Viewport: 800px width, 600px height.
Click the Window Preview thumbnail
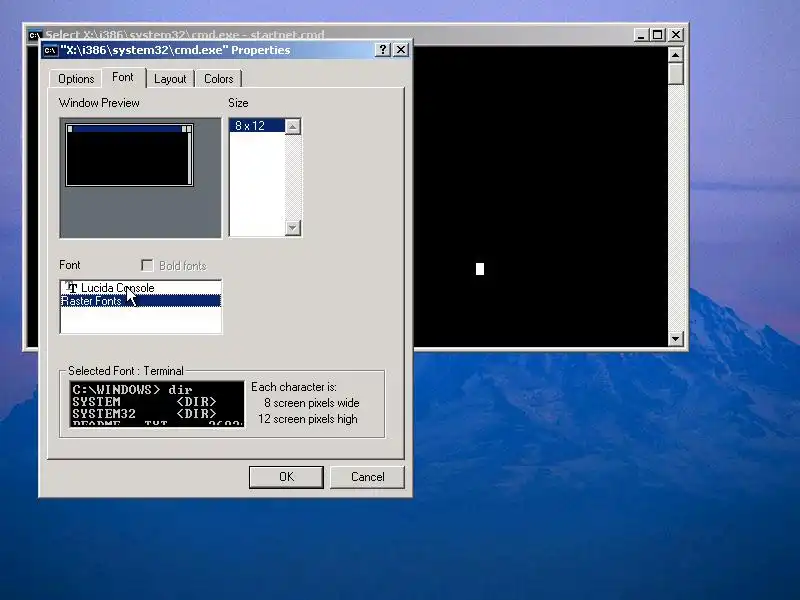[129, 155]
